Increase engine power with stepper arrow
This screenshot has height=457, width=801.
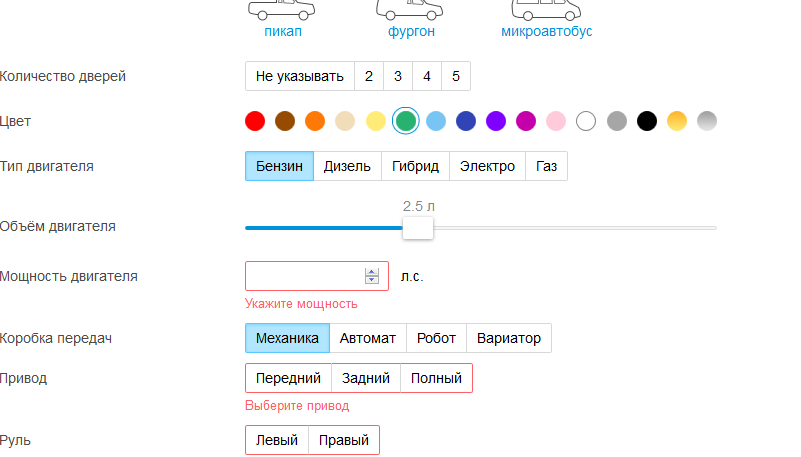click(372, 272)
